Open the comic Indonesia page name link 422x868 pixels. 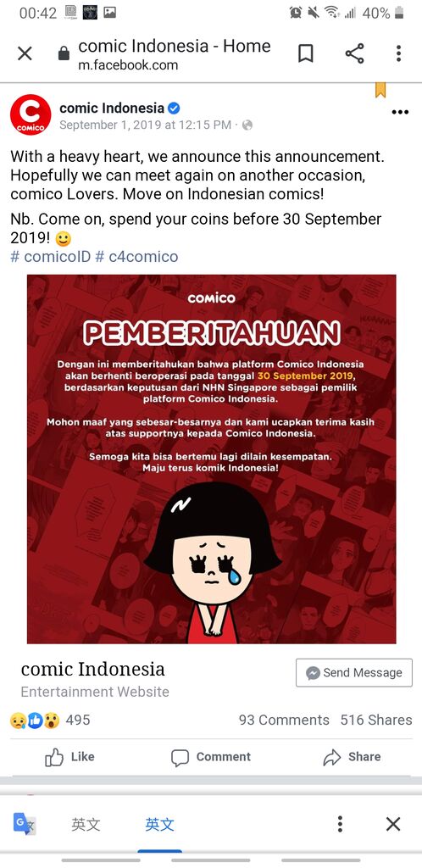(112, 108)
